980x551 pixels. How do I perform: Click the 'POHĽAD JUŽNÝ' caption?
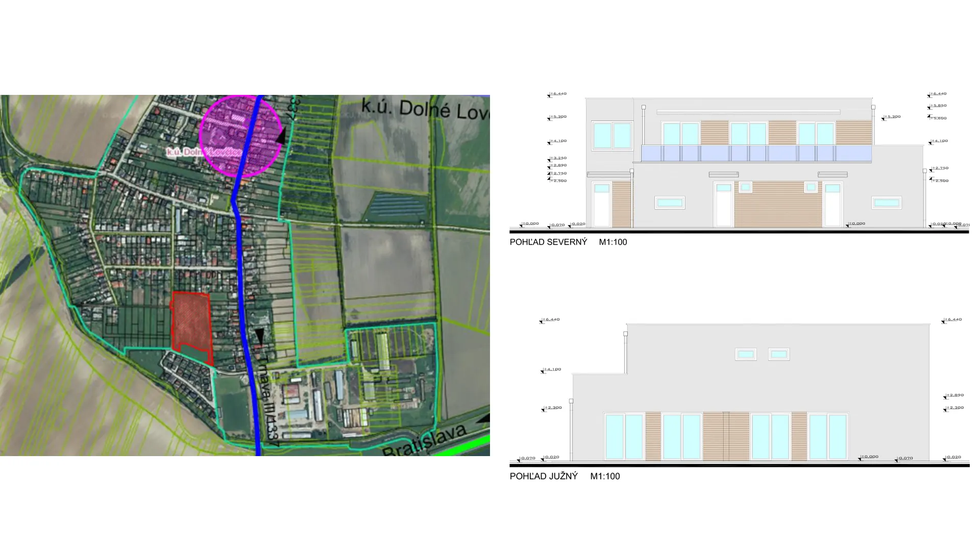point(544,477)
